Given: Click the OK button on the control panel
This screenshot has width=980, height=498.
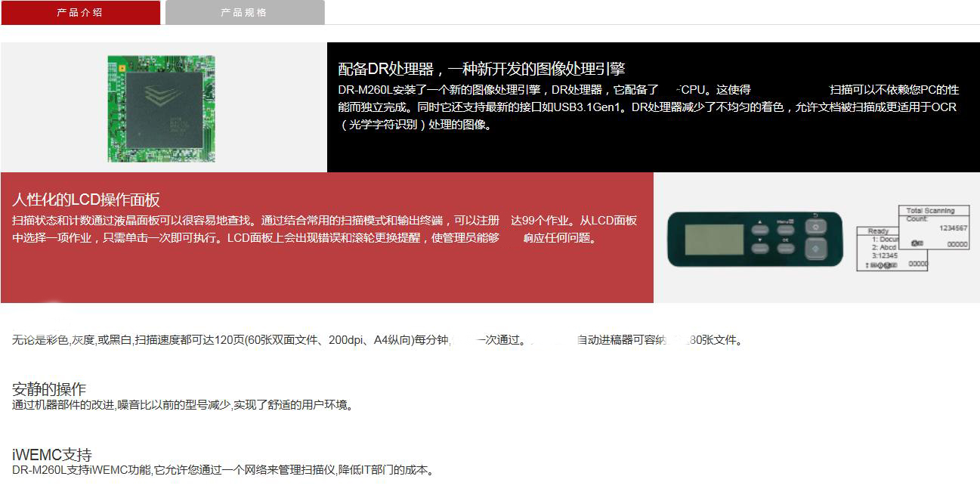Looking at the screenshot, I should (x=786, y=248).
